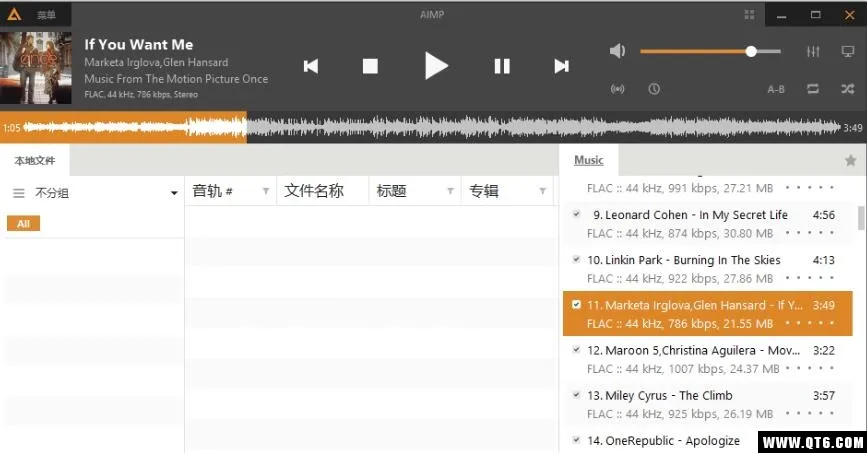This screenshot has height=453, width=867.
Task: Toggle A-B repeat section
Action: [x=776, y=89]
